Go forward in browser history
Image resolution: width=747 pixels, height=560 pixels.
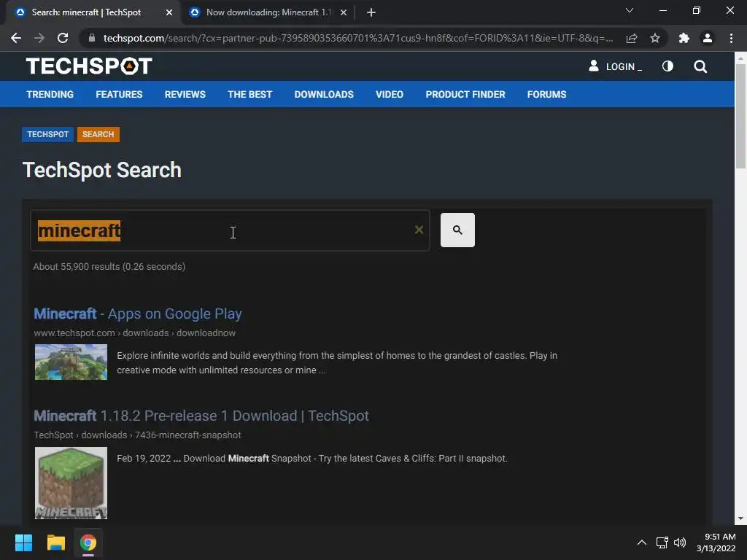(x=39, y=38)
